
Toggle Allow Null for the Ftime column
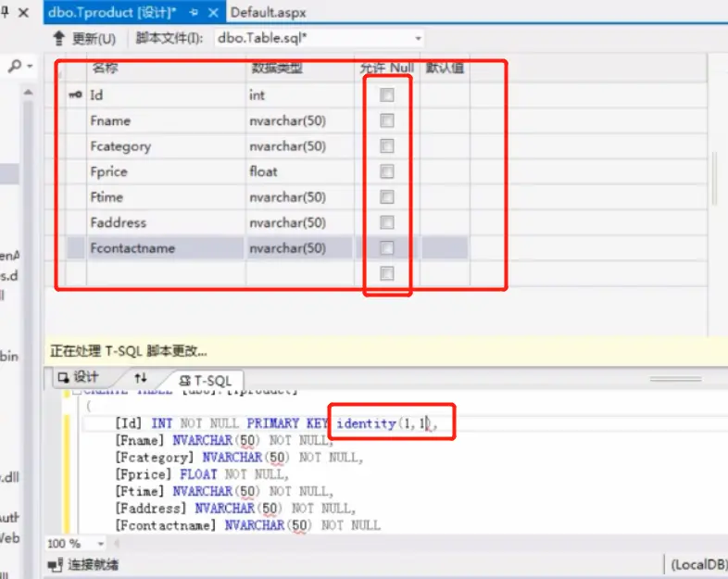(x=387, y=197)
